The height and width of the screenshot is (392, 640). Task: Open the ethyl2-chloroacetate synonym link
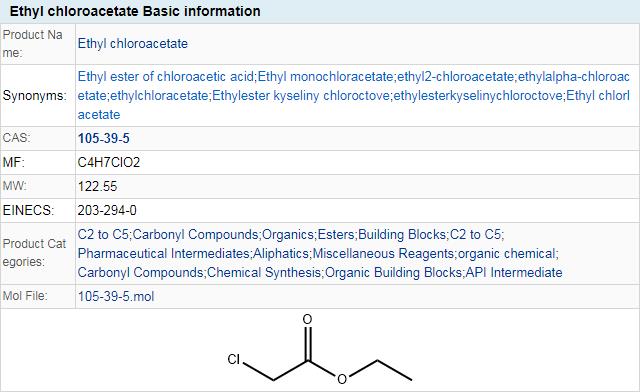tap(456, 76)
